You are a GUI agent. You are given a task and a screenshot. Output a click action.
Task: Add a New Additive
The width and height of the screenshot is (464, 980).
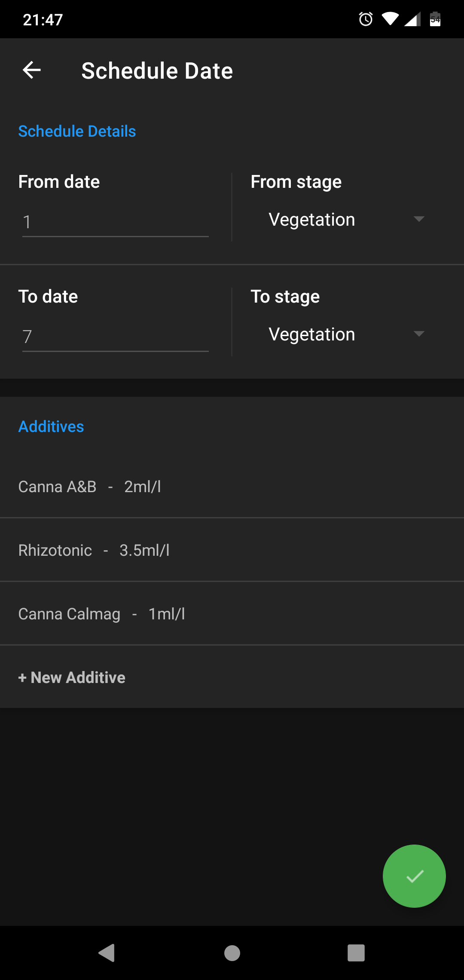pyautogui.click(x=72, y=677)
